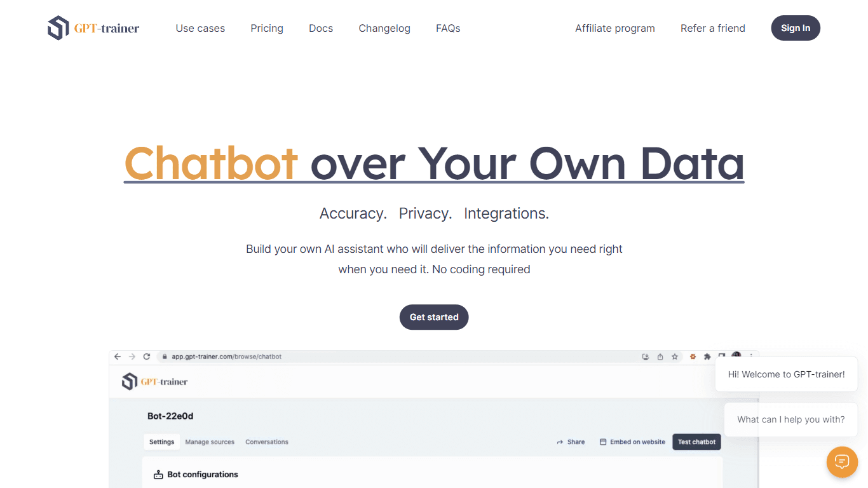
Task: Click forward arrow in demo browser screenshot
Action: pos(132,357)
